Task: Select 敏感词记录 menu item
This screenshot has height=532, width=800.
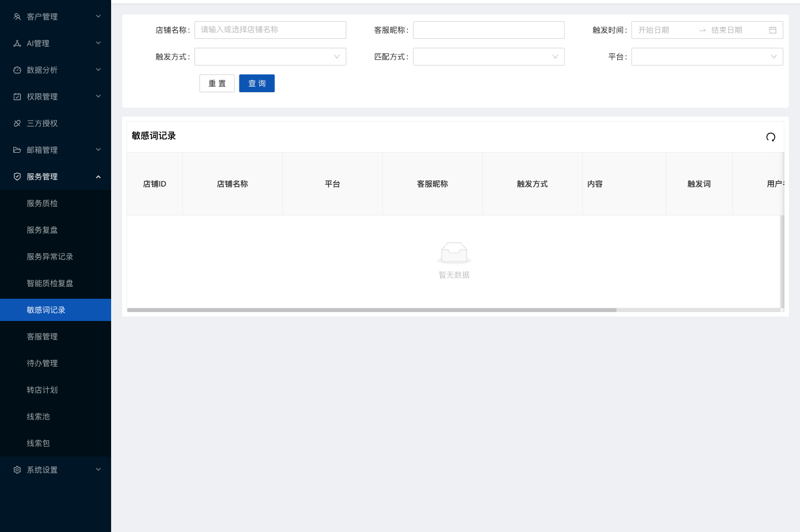Action: click(56, 310)
